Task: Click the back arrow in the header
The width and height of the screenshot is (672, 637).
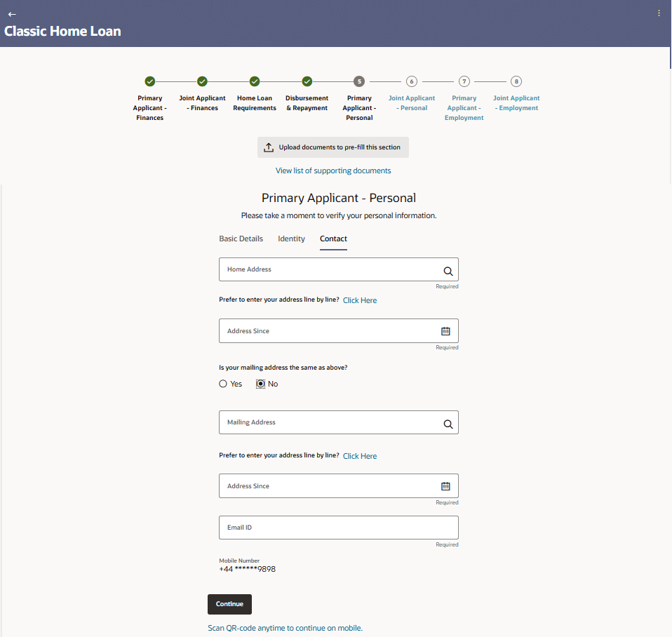Action: coord(12,14)
